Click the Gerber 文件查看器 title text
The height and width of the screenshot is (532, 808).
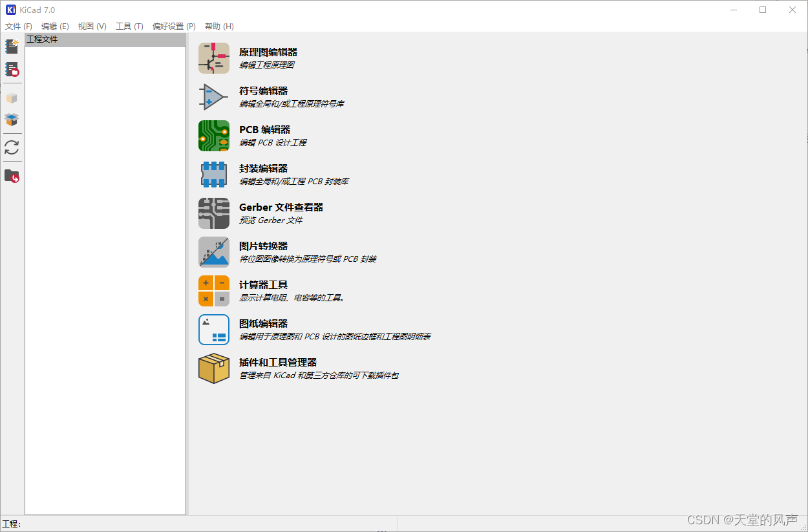click(281, 207)
